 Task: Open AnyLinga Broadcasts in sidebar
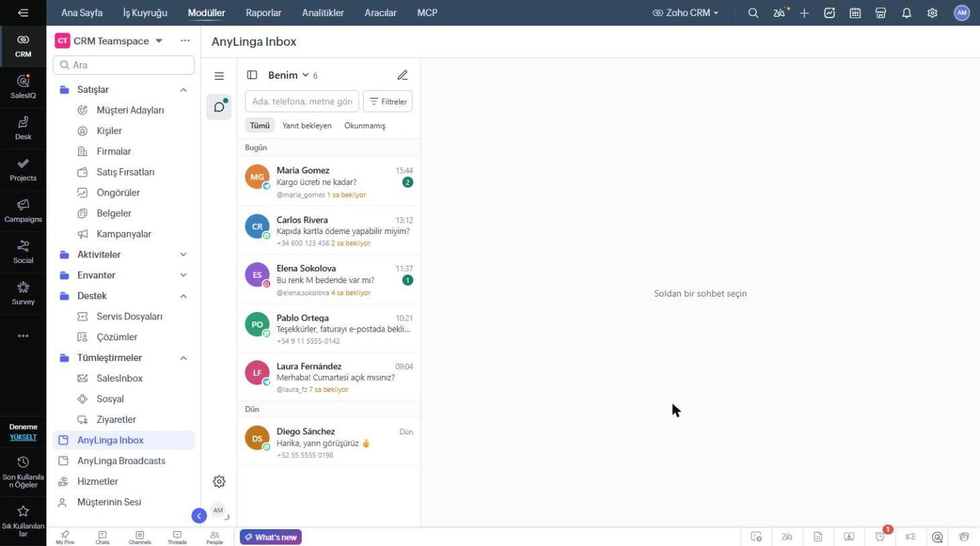click(x=124, y=461)
